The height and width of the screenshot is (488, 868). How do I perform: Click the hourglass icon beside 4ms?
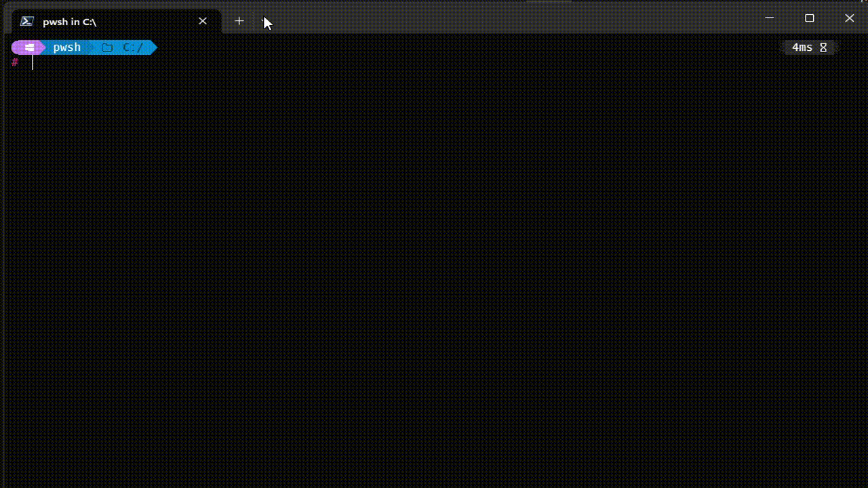[823, 47]
